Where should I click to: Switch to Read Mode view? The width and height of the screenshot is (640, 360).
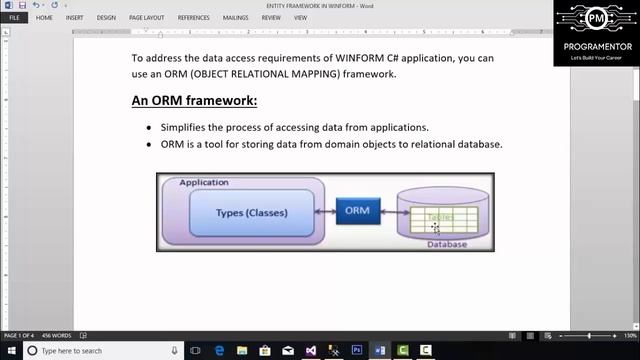click(x=512, y=336)
